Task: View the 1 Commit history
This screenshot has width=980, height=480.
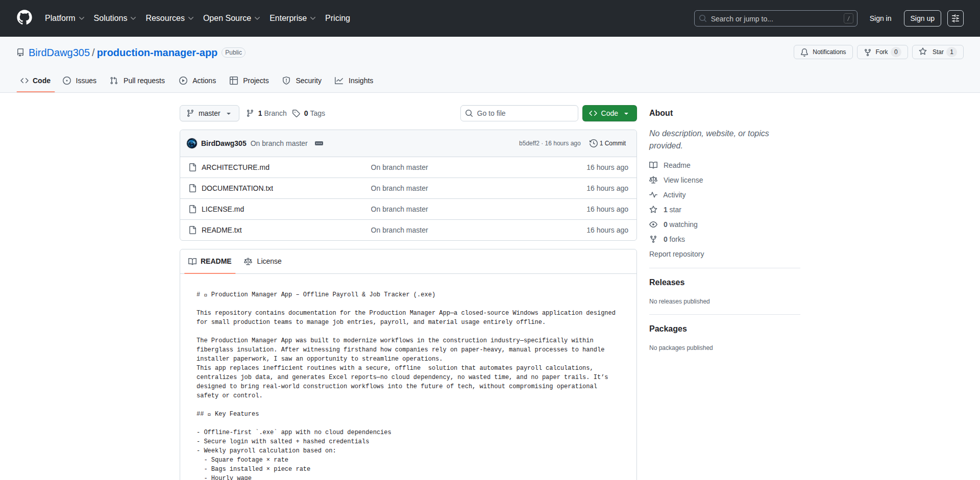Action: (607, 143)
